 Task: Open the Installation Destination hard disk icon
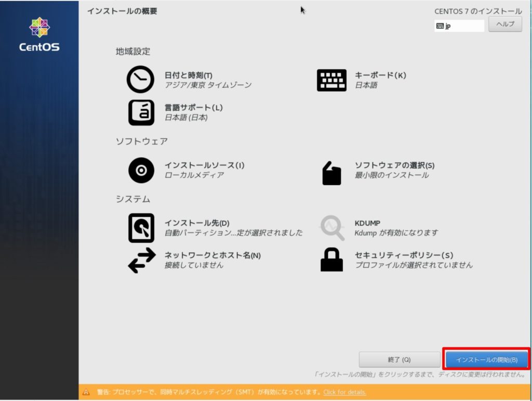tap(141, 228)
